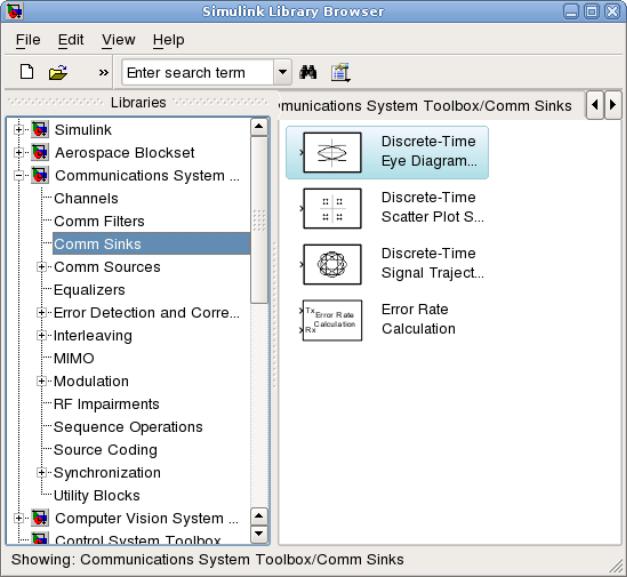
Task: Select Channels in the library tree
Action: 86,198
